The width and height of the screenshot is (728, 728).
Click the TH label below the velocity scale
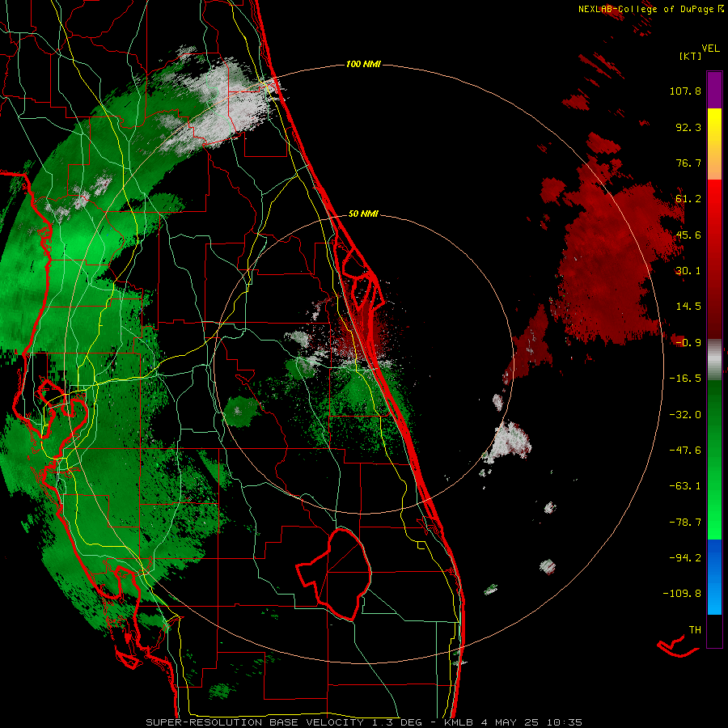pyautogui.click(x=695, y=630)
